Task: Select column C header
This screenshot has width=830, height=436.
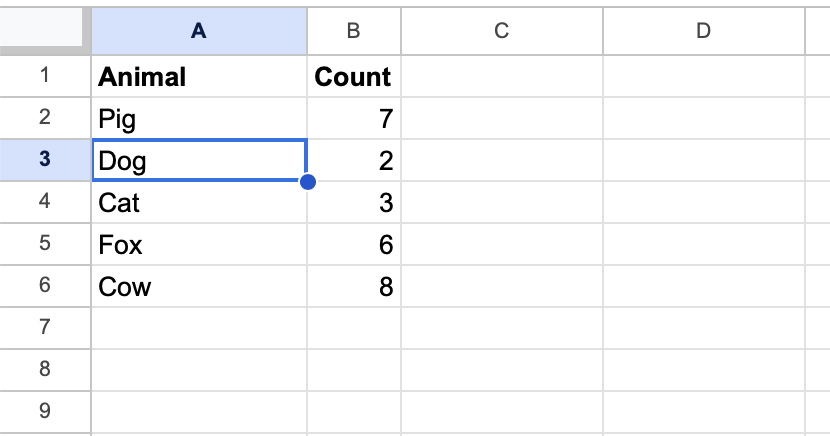Action: click(501, 32)
